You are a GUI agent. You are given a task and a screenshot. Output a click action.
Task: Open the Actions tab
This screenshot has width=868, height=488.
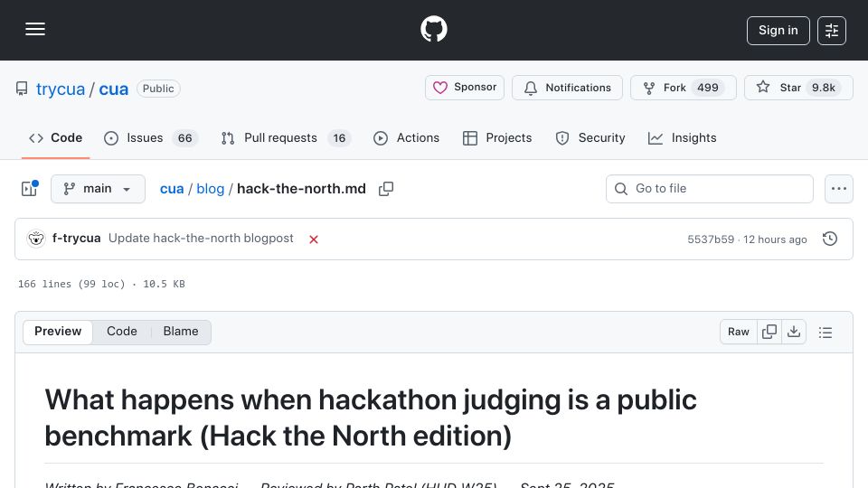(x=406, y=137)
